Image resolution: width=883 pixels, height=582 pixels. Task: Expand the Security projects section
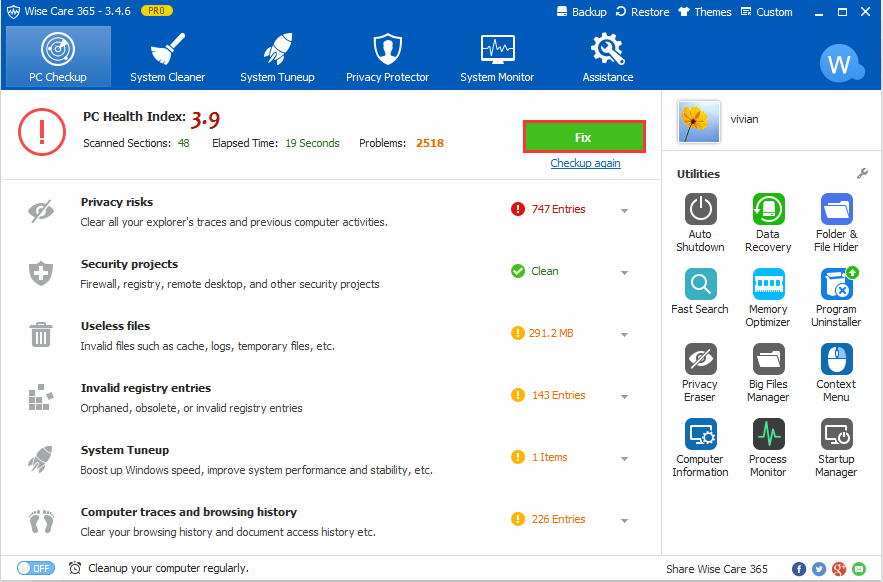click(x=625, y=273)
